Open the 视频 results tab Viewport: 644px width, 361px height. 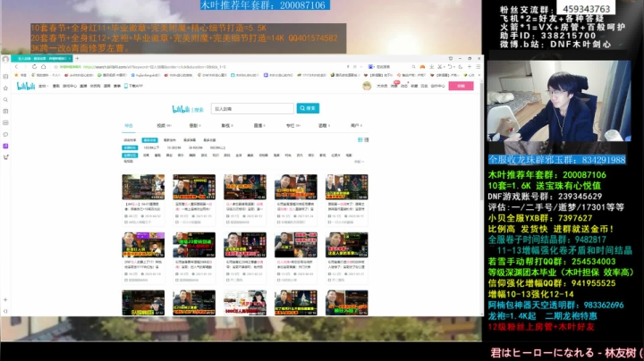tap(164, 125)
